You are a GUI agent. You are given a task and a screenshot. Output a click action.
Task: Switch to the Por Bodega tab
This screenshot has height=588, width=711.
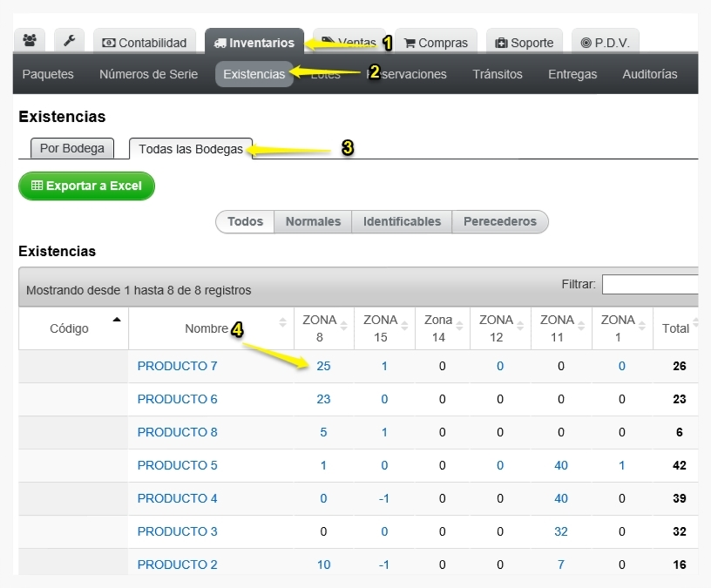point(72,148)
